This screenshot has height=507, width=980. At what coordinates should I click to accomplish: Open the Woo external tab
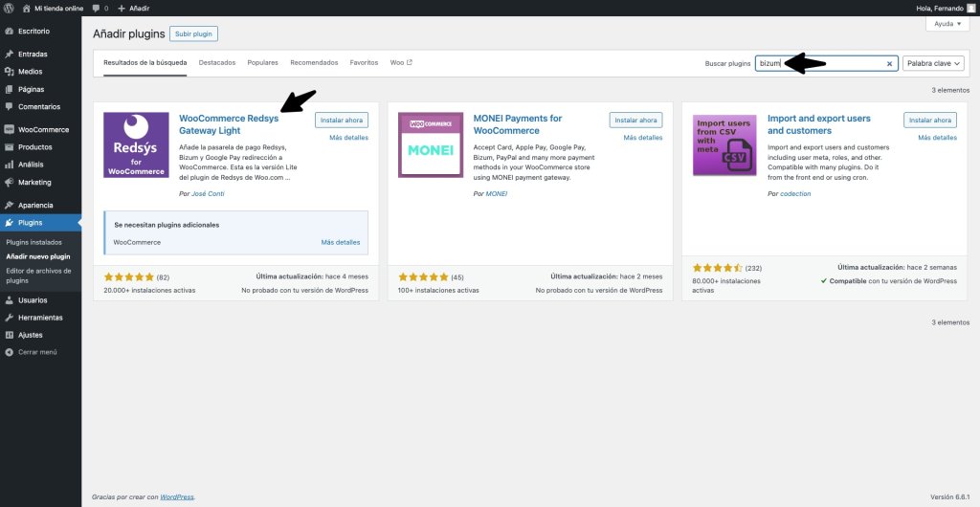[401, 63]
